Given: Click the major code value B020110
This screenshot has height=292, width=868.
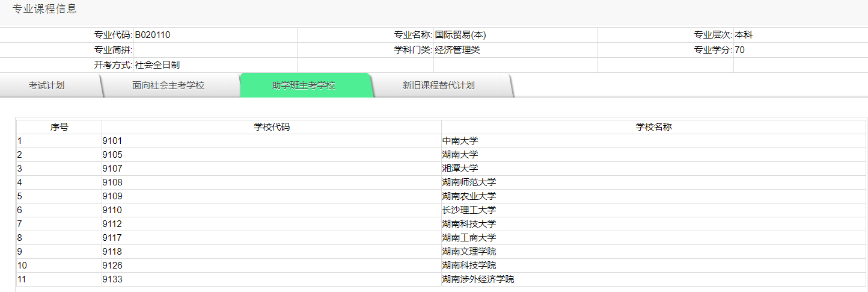Looking at the screenshot, I should pyautogui.click(x=153, y=35).
